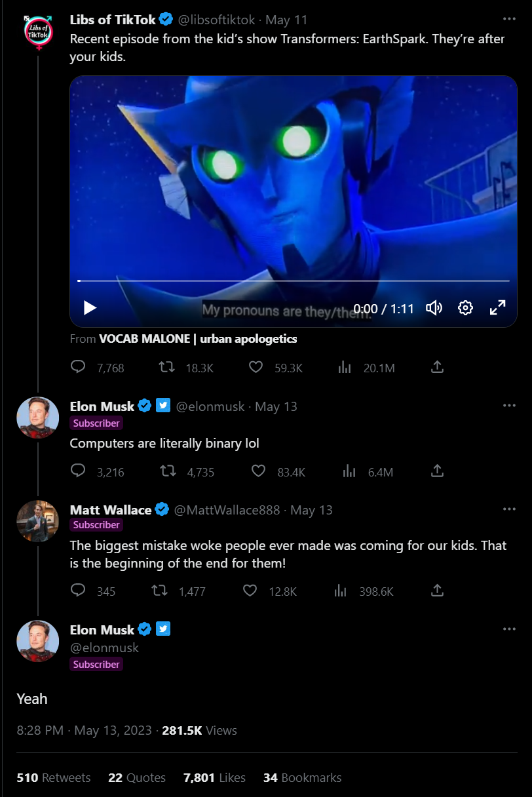
Task: Unmute the video volume speaker icon
Action: [x=434, y=307]
